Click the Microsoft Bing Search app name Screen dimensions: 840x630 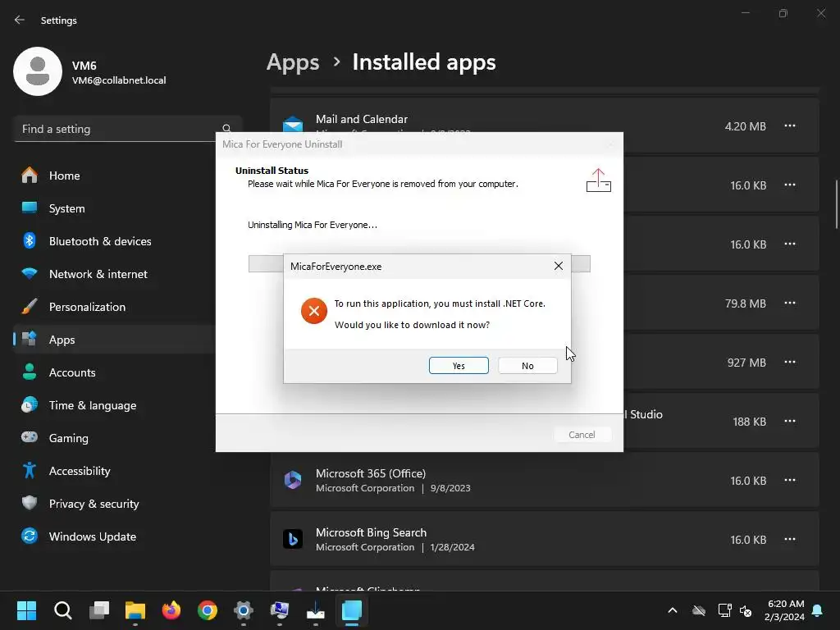point(372,532)
